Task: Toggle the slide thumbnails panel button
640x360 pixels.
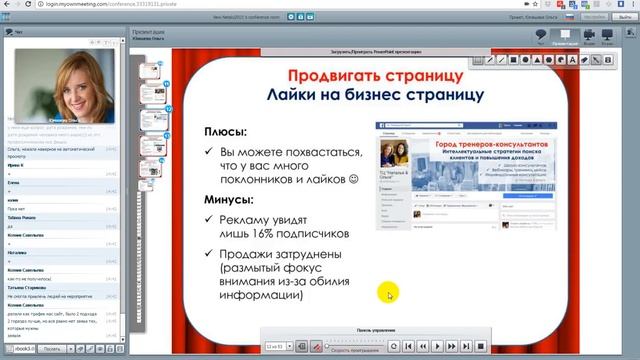Action: click(302, 347)
